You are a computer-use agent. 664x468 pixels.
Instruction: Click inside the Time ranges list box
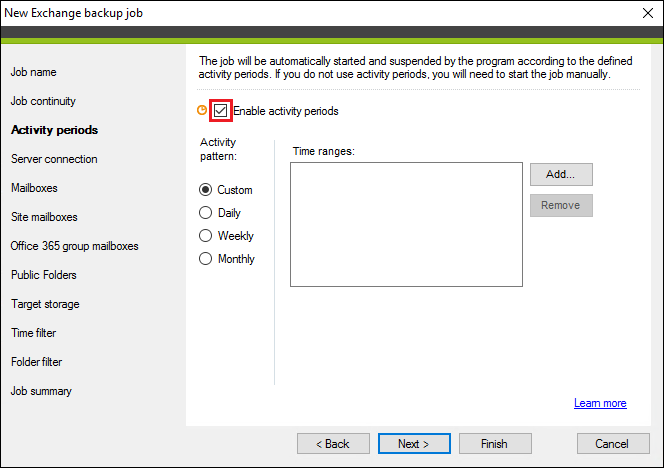point(406,224)
